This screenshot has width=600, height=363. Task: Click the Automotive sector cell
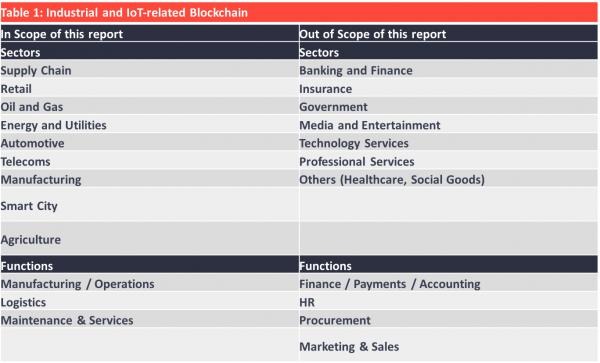[x=149, y=143]
